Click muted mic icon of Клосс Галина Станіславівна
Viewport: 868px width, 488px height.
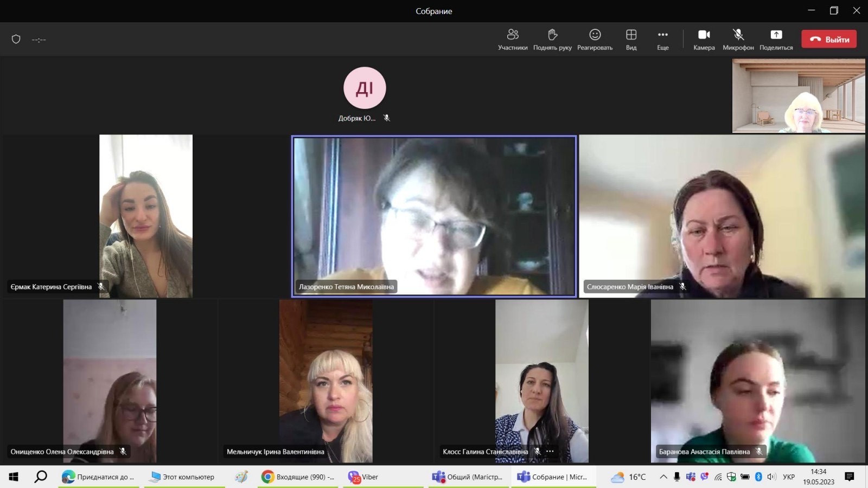coord(537,451)
